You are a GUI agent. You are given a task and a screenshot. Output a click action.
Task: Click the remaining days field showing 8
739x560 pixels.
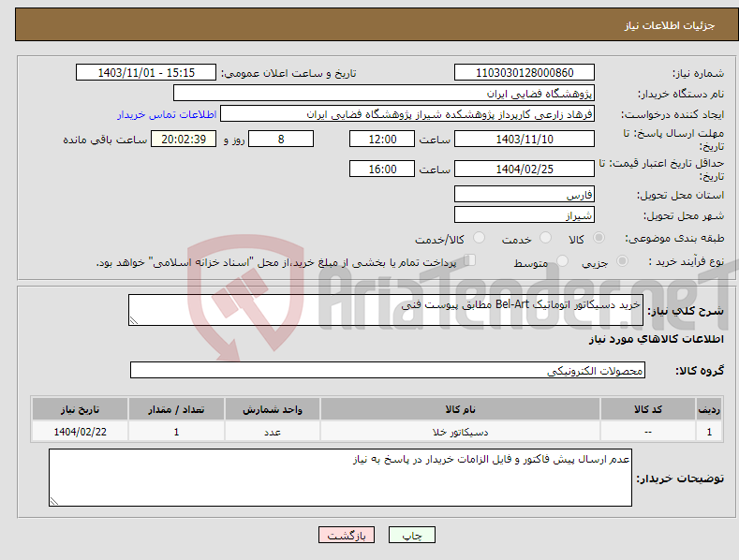pos(281,139)
